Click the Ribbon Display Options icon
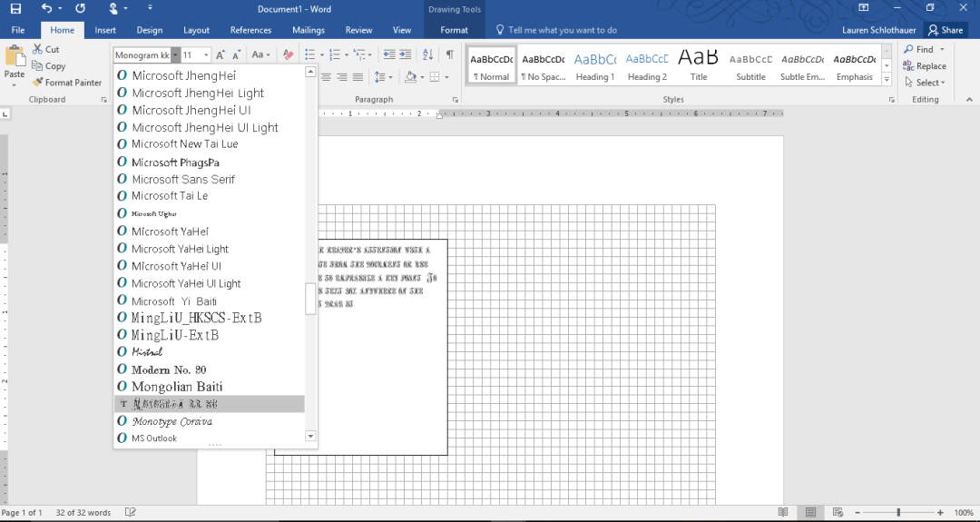This screenshot has height=522, width=980. coord(864,8)
